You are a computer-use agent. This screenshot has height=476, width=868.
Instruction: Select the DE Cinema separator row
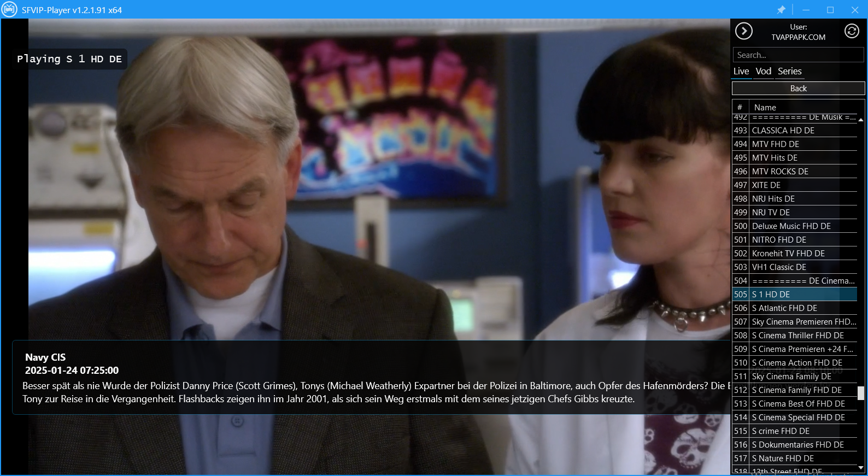795,281
